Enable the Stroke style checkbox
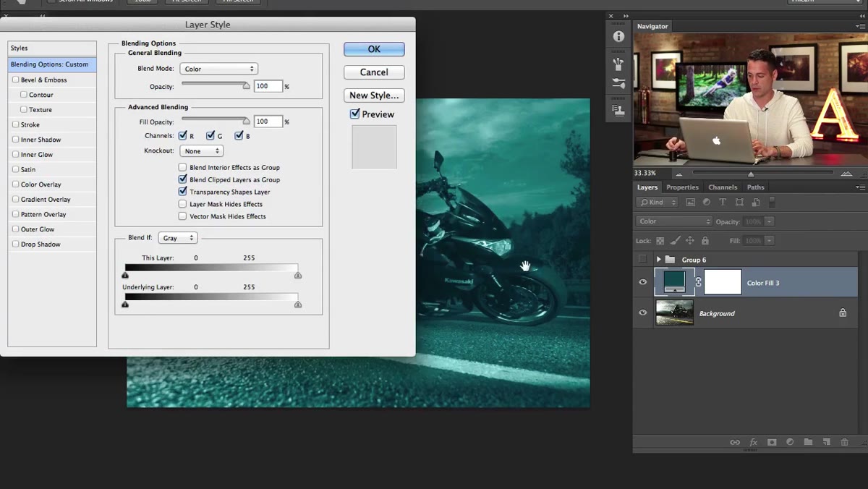Viewport: 868px width, 489px height. point(16,124)
